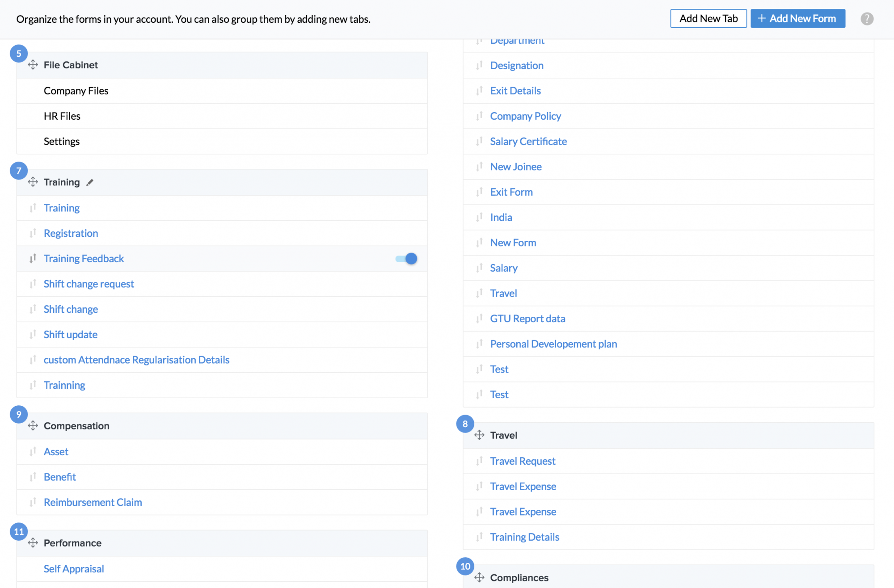Disable the Training Feedback form toggle
Image resolution: width=894 pixels, height=588 pixels.
point(406,259)
